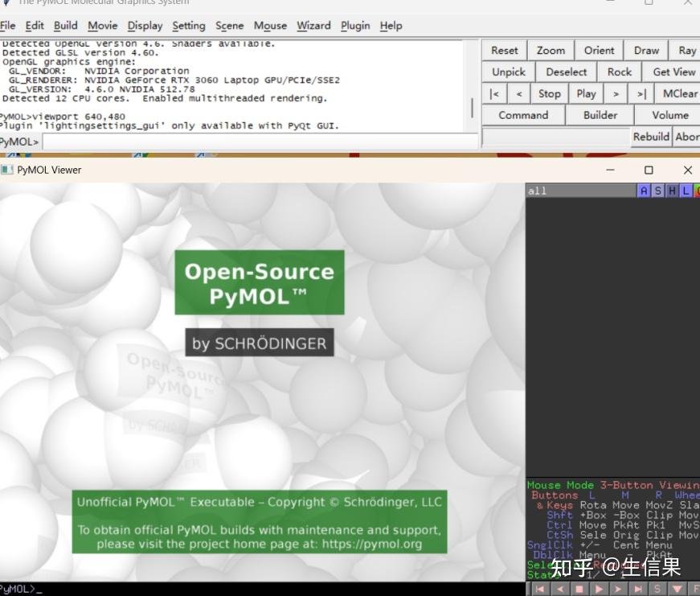
Task: Click the Ray render button
Action: pyautogui.click(x=686, y=51)
